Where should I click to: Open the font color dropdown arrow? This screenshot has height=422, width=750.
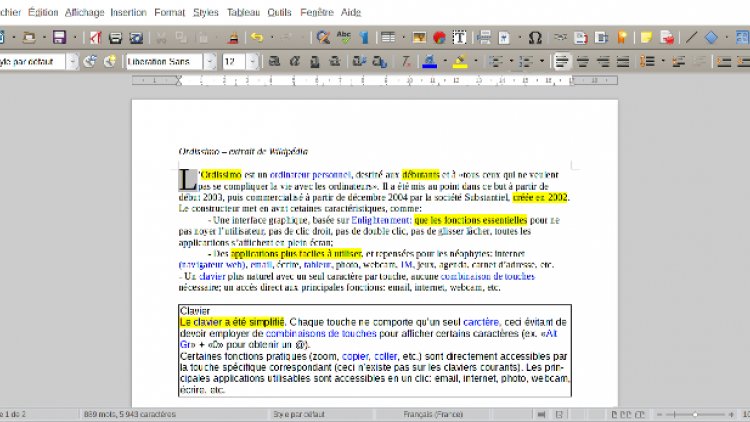445,61
